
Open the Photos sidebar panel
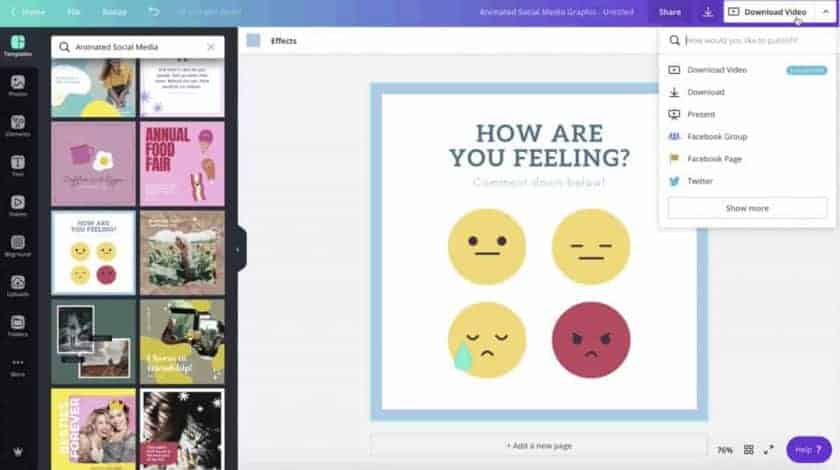pos(18,86)
